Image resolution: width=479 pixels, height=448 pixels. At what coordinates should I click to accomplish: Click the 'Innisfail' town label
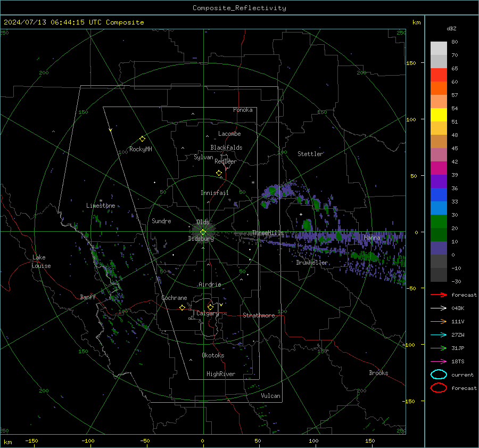point(214,193)
